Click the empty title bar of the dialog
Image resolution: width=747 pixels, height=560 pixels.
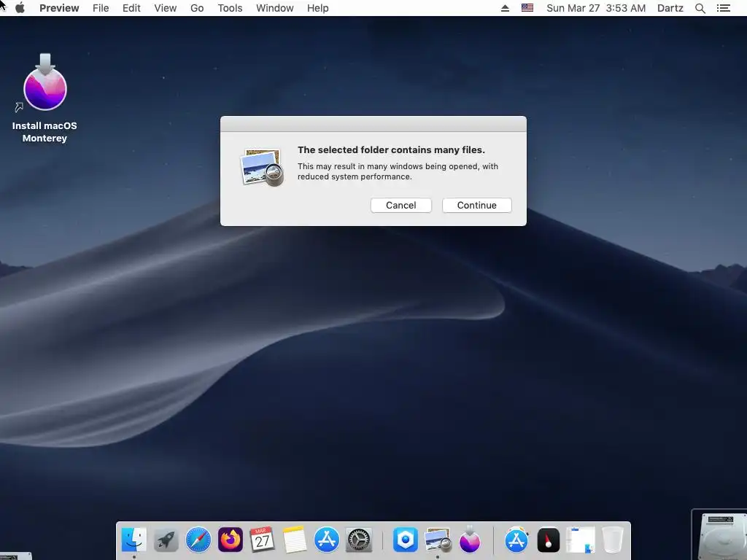373,124
